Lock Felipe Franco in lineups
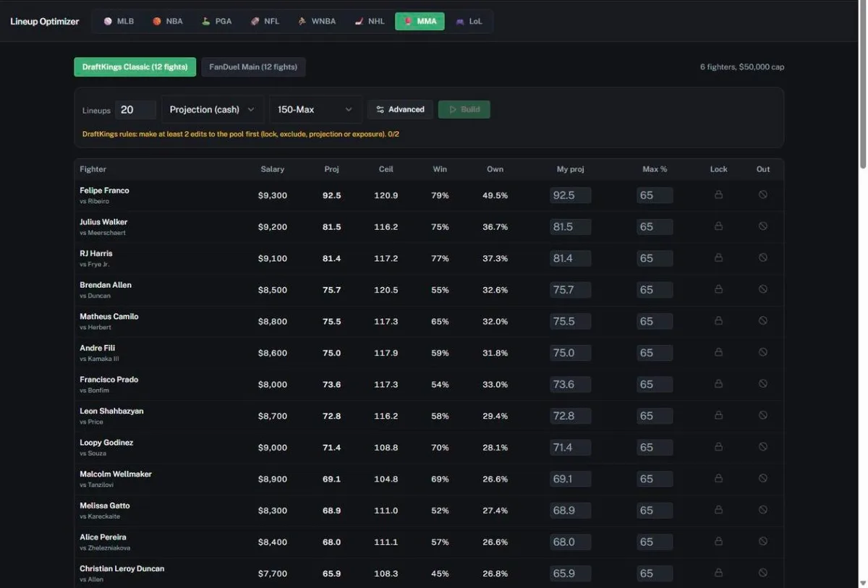868x588 pixels. [718, 195]
